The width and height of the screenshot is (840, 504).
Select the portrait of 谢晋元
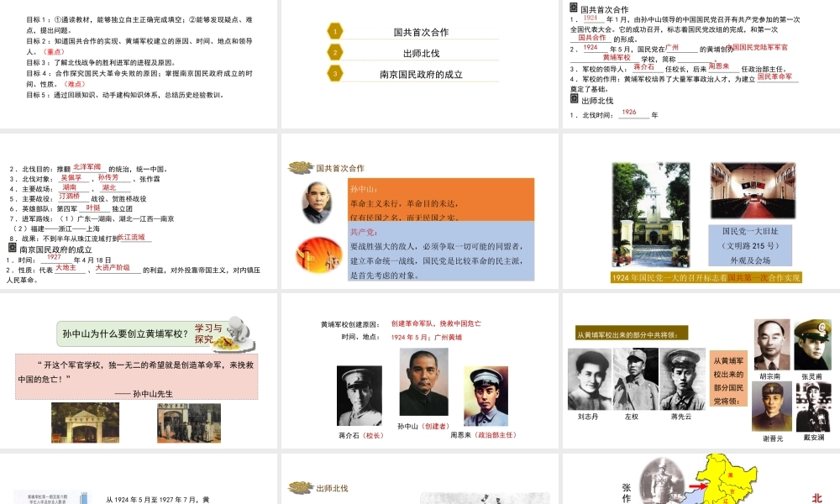point(771,407)
